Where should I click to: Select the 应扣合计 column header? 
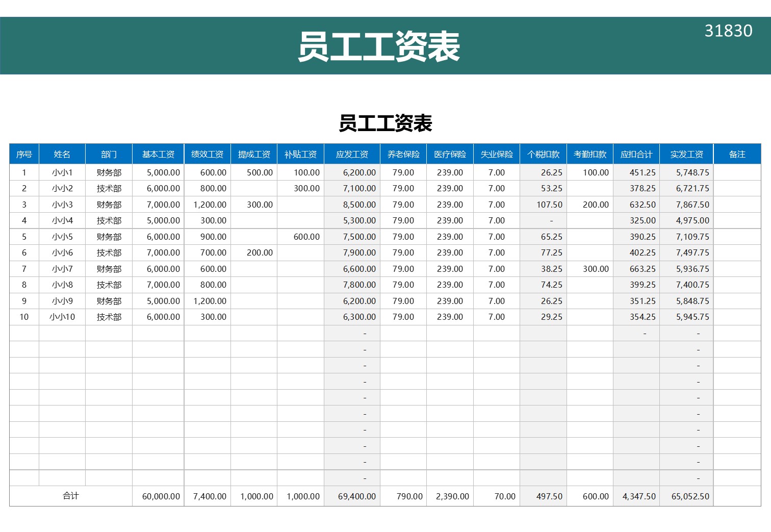[x=636, y=154]
